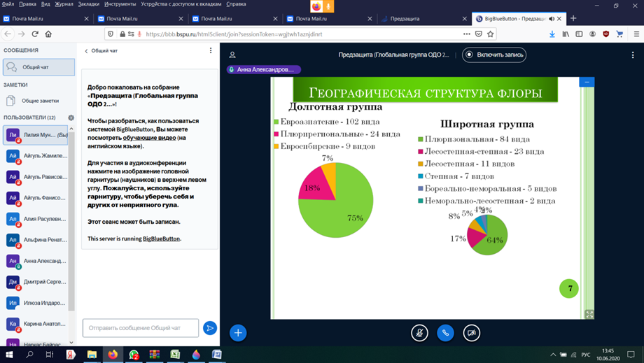Reload the page in the browser toolbar

[35, 34]
